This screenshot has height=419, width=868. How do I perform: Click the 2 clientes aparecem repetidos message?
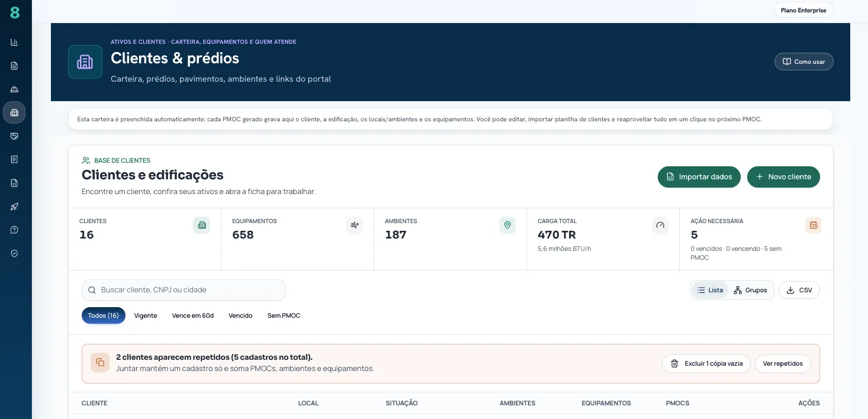pyautogui.click(x=214, y=357)
